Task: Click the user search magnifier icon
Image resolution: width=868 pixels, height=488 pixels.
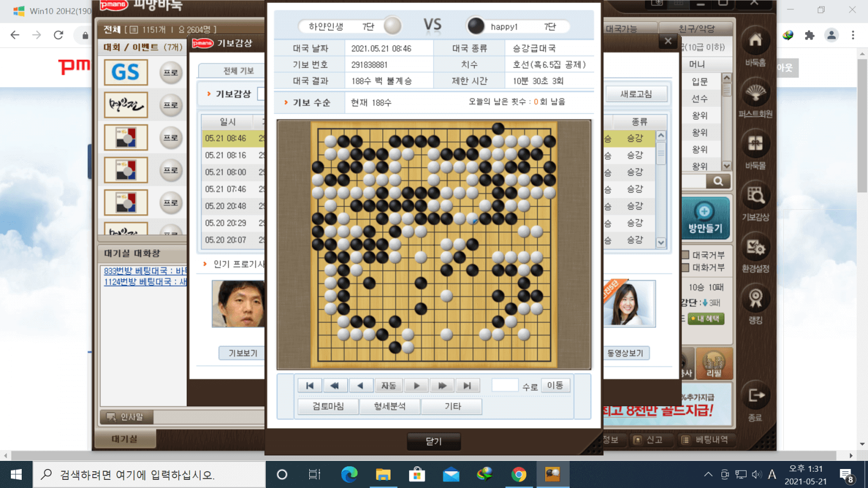Action: tap(718, 182)
